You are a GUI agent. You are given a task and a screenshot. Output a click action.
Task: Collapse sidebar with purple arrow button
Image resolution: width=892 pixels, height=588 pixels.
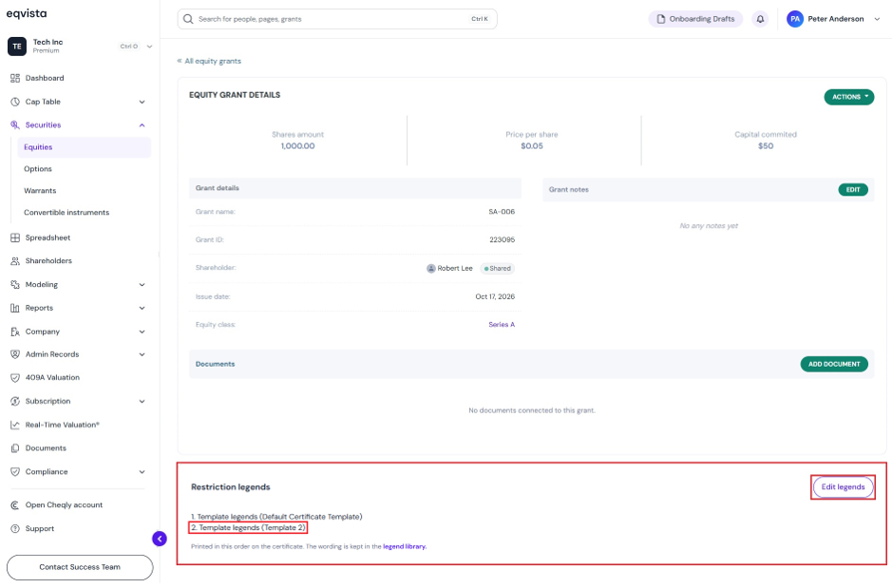click(160, 541)
